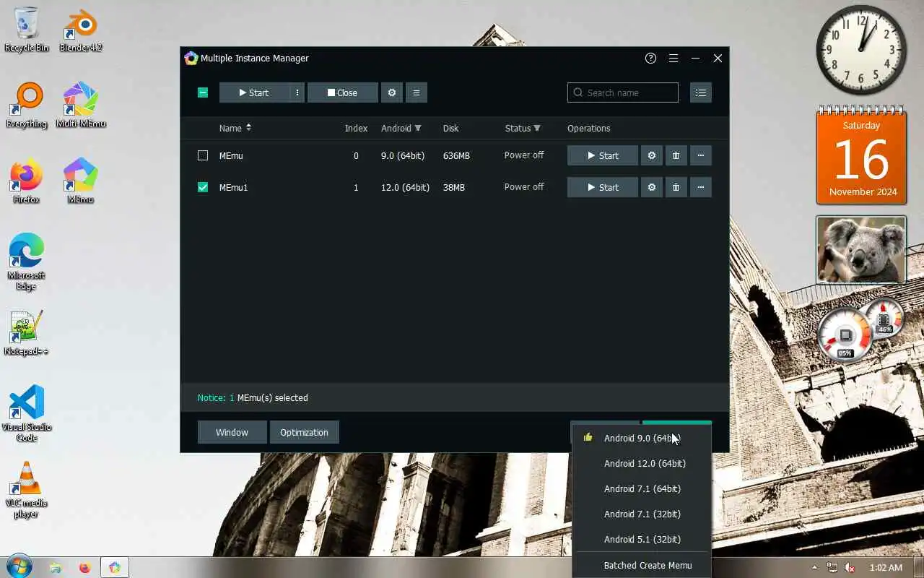Click the analog clock gadget
924x578 pixels.
point(861,50)
